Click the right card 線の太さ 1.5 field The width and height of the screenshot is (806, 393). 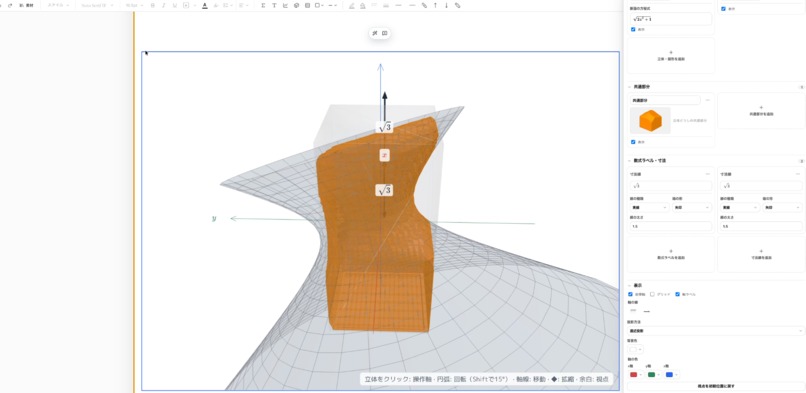point(761,226)
